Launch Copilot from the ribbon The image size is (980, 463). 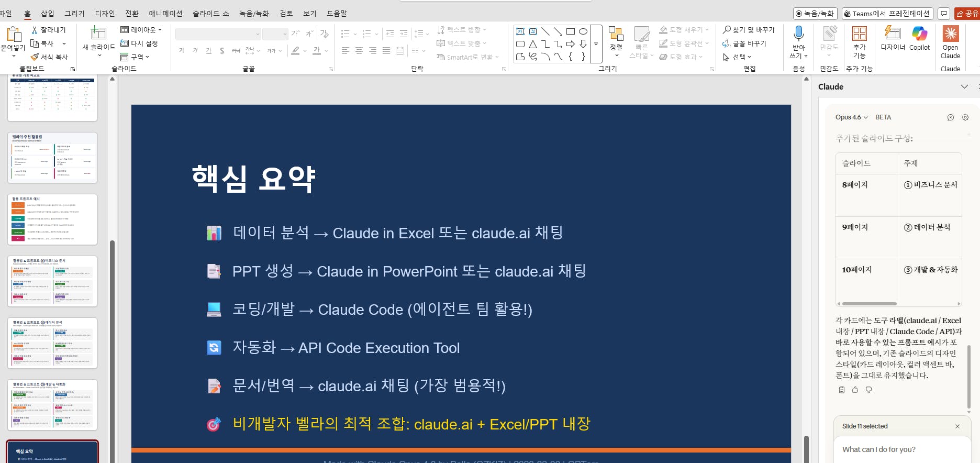click(x=920, y=38)
